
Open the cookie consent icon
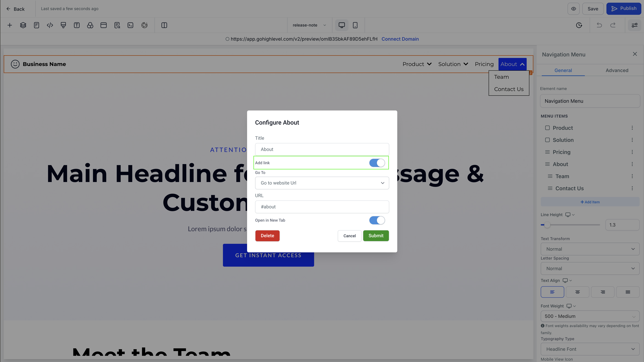(144, 25)
